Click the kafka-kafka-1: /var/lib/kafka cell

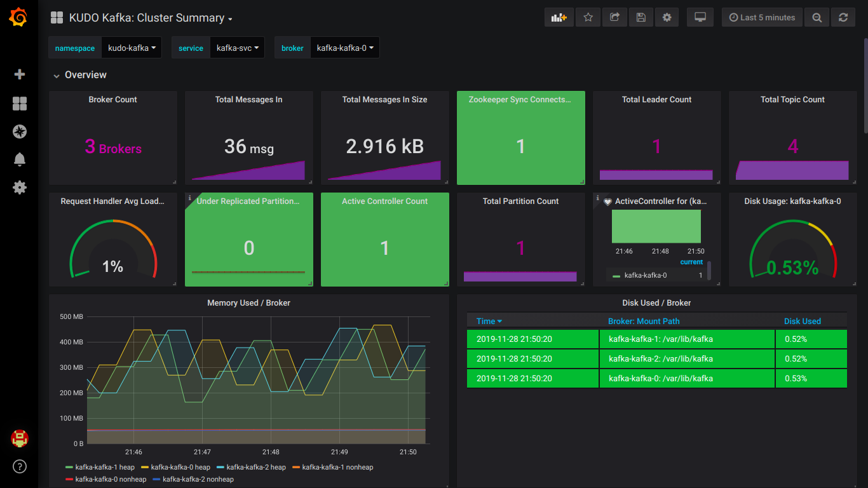pyautogui.click(x=687, y=339)
